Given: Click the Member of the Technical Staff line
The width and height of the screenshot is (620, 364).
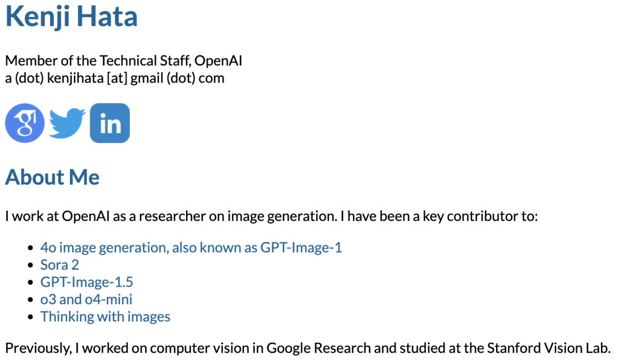Looking at the screenshot, I should [x=123, y=61].
